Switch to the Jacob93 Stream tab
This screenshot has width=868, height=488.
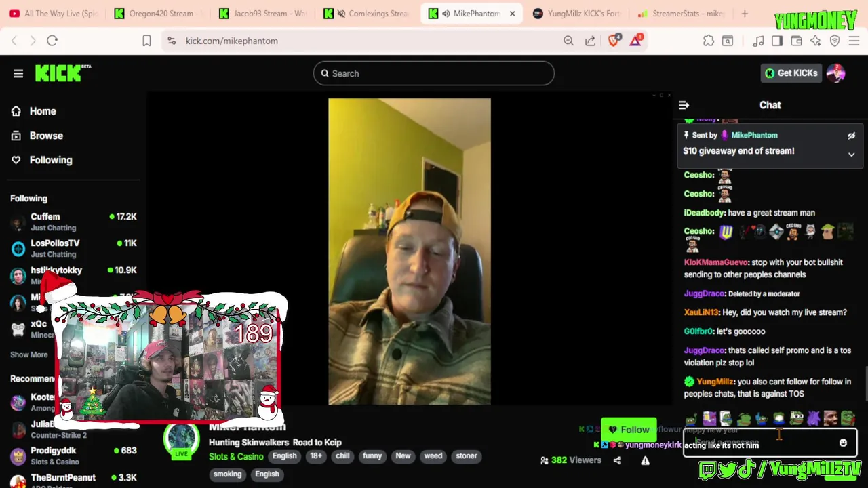coord(262,14)
